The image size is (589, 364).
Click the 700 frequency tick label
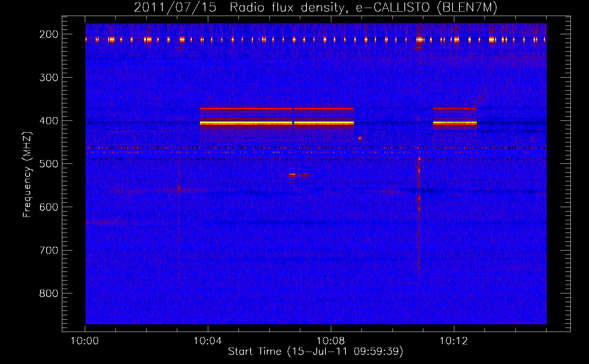49,250
